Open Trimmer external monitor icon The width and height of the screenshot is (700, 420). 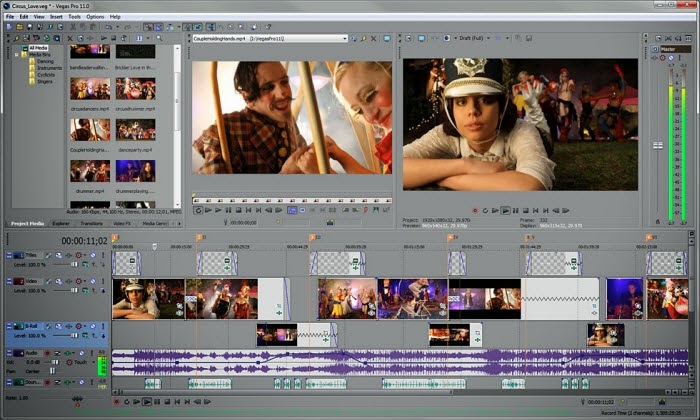[x=387, y=39]
